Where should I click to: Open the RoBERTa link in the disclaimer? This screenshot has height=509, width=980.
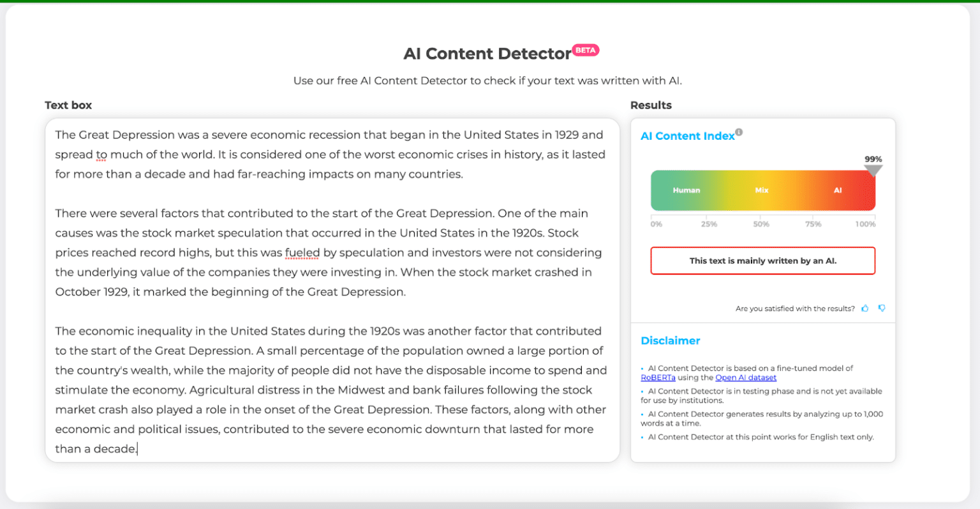click(658, 377)
